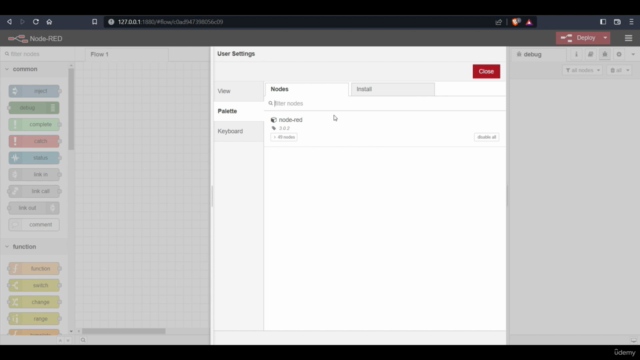The width and height of the screenshot is (640, 360).
Task: Click the site info icon in the address bar
Action: coord(111,22)
